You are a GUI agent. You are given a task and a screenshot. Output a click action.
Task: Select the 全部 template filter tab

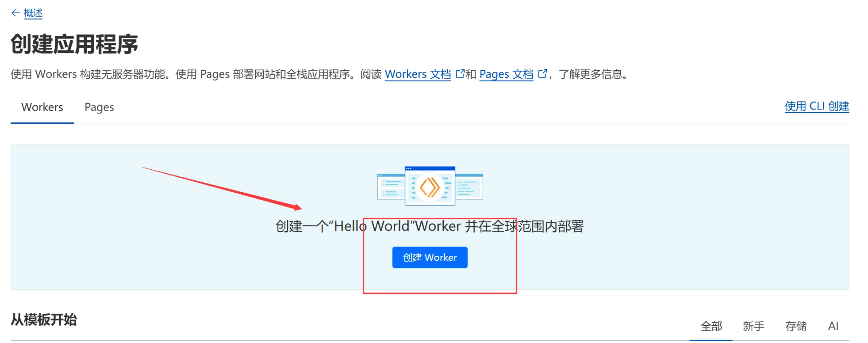(711, 326)
